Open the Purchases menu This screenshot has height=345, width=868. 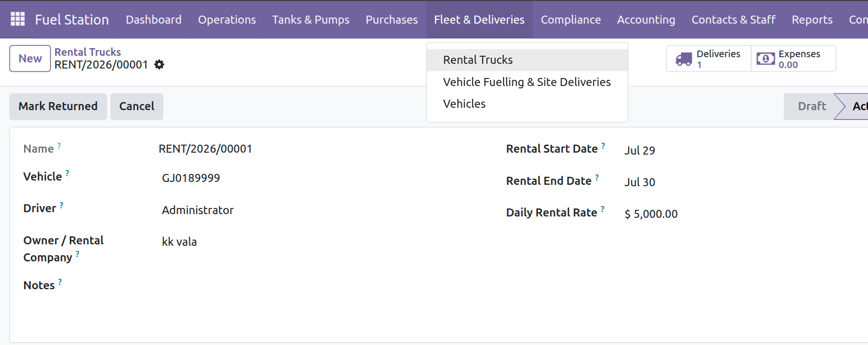[392, 19]
